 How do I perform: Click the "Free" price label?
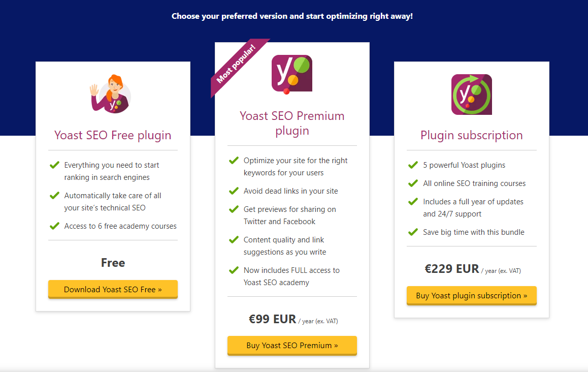(x=113, y=263)
